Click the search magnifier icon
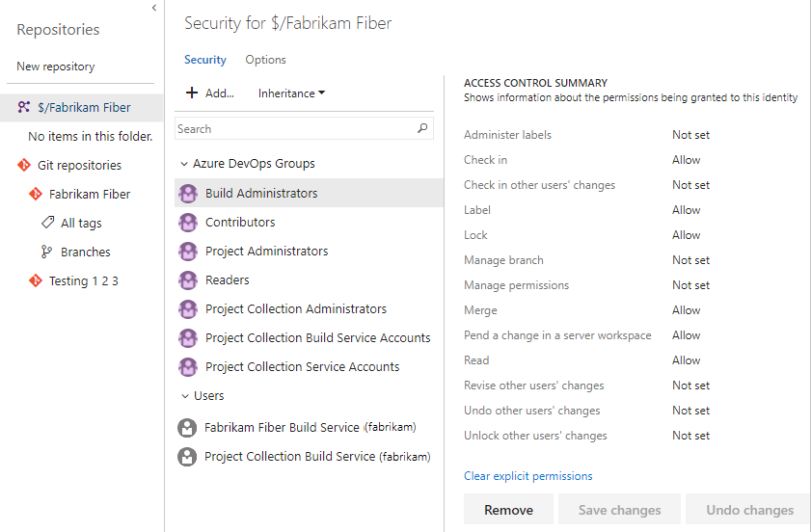Viewport: 811px width, 532px height. [x=422, y=128]
